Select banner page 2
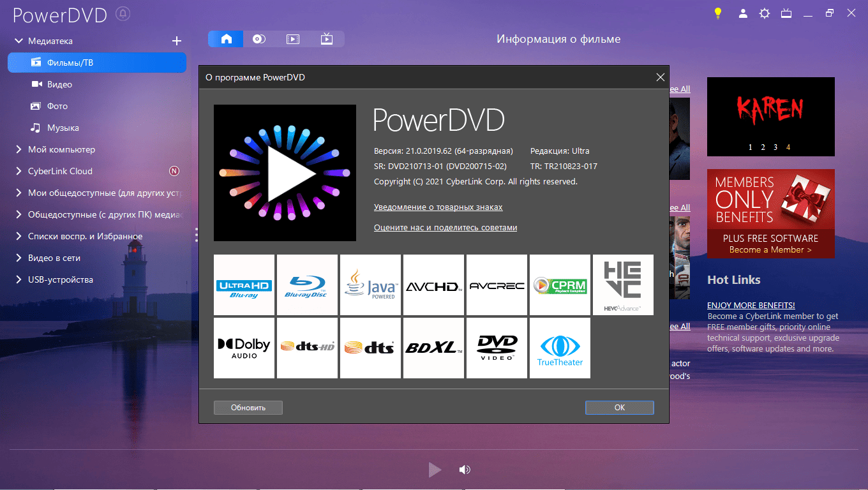868x490 pixels. click(x=763, y=147)
